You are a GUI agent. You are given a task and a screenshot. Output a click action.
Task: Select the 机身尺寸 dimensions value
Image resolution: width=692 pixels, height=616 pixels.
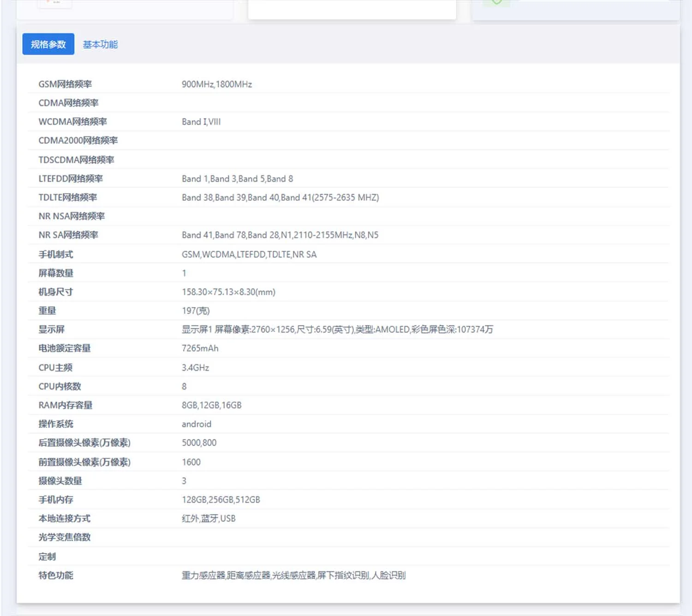click(229, 292)
